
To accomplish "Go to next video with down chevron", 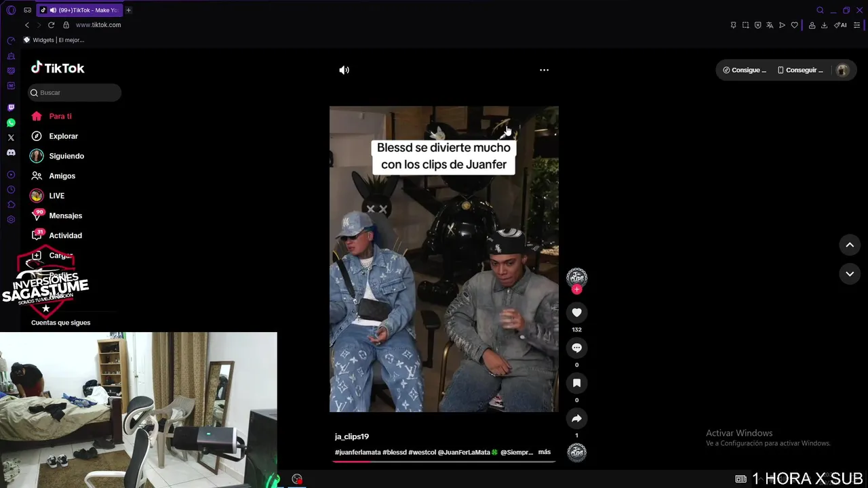I will (x=850, y=274).
